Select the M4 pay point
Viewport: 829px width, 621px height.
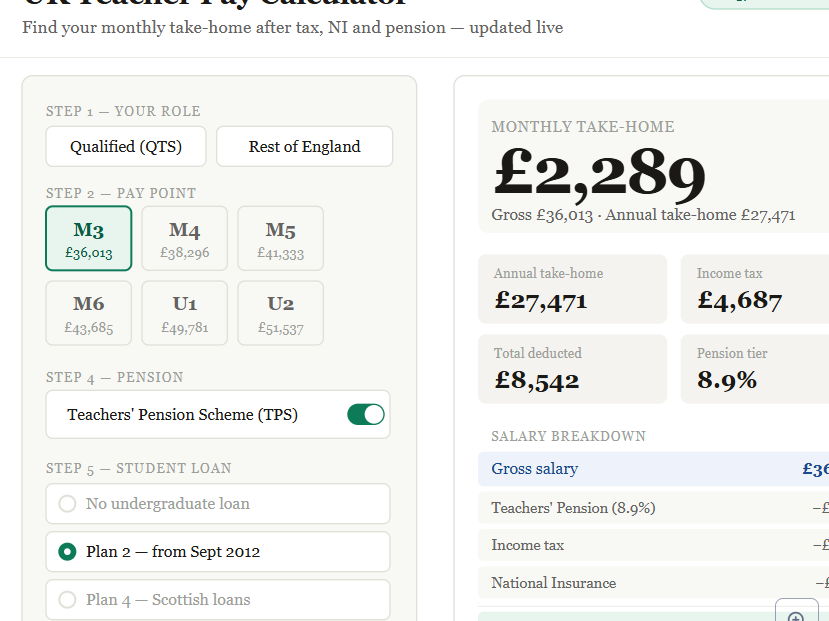point(184,238)
